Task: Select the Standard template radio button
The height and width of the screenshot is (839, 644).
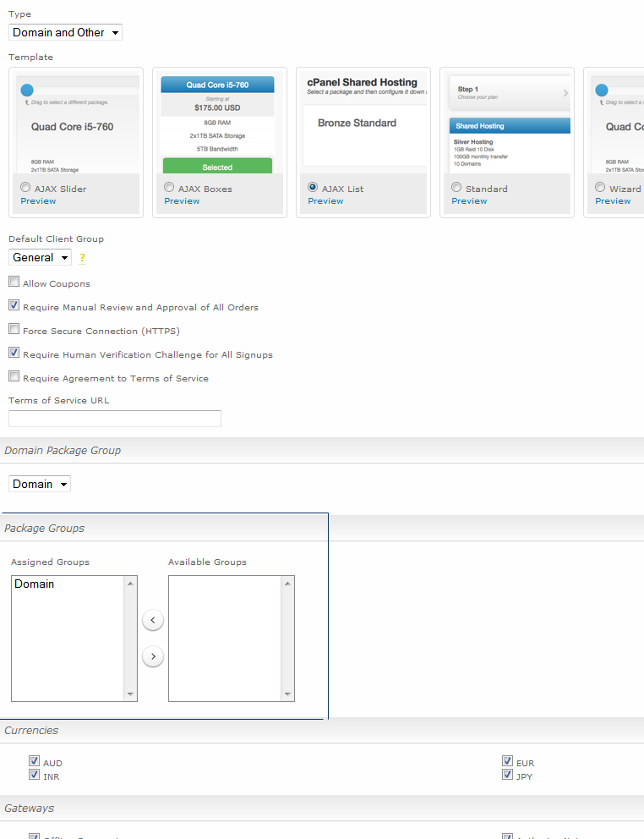Action: point(456,187)
